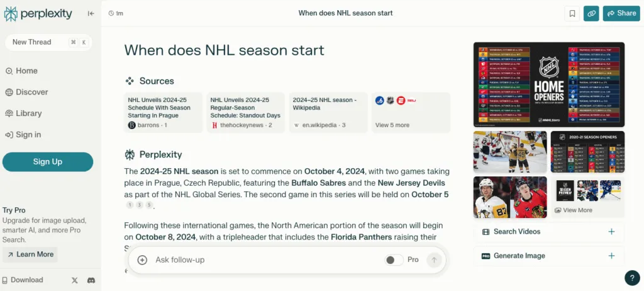Click the bookmark icon in header
The width and height of the screenshot is (644, 291).
click(572, 14)
